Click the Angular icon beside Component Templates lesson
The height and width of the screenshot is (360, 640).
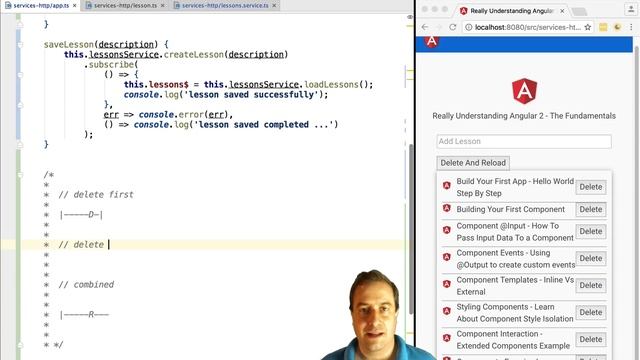click(447, 284)
